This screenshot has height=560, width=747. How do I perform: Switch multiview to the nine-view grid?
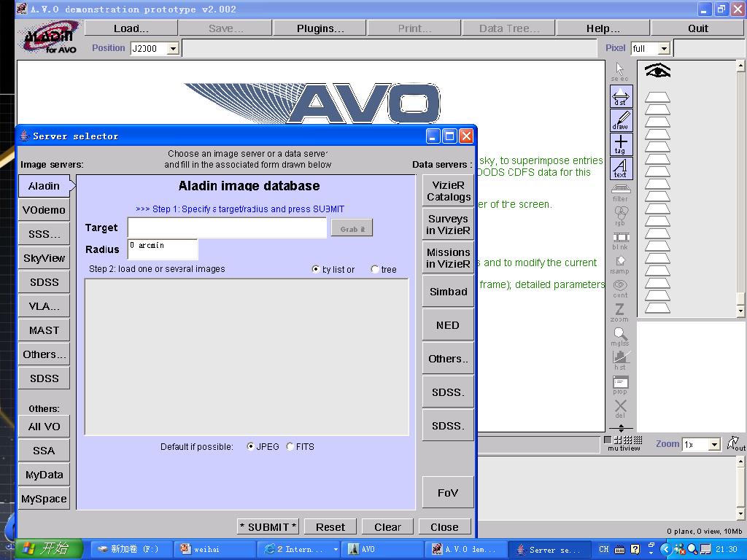[627, 440]
